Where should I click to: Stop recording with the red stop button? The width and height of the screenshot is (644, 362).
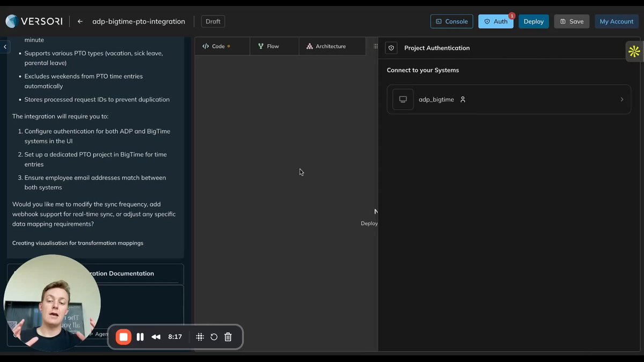123,337
